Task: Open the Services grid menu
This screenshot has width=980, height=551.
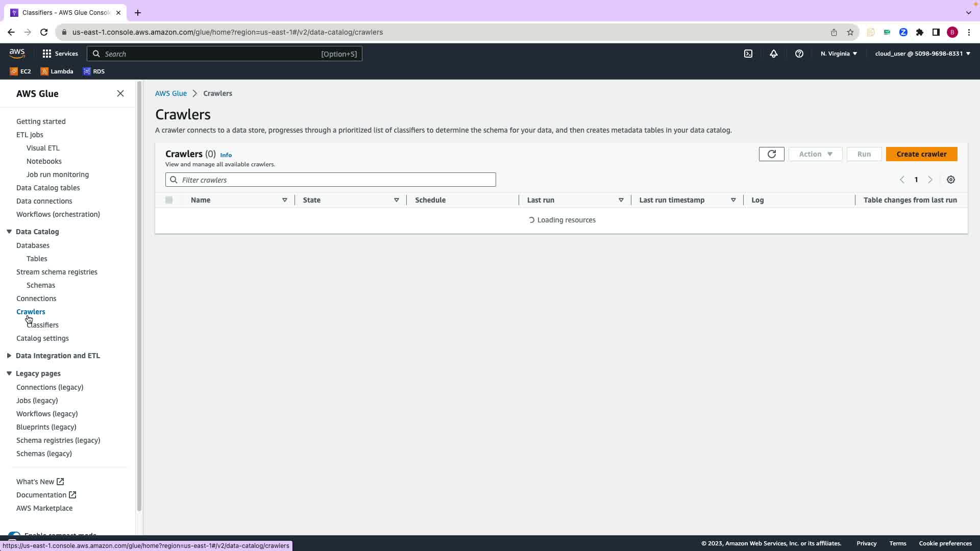Action: [x=60, y=54]
